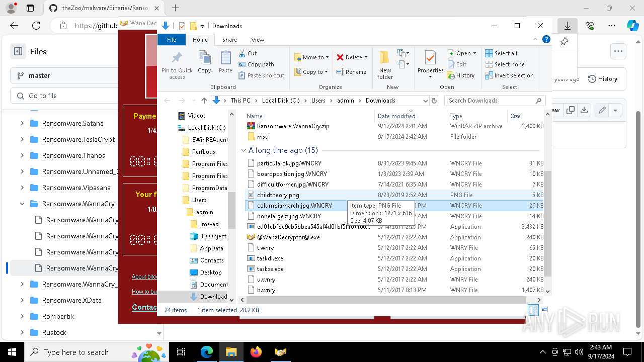
Task: Open address bar history dropdown
Action: coord(426,101)
